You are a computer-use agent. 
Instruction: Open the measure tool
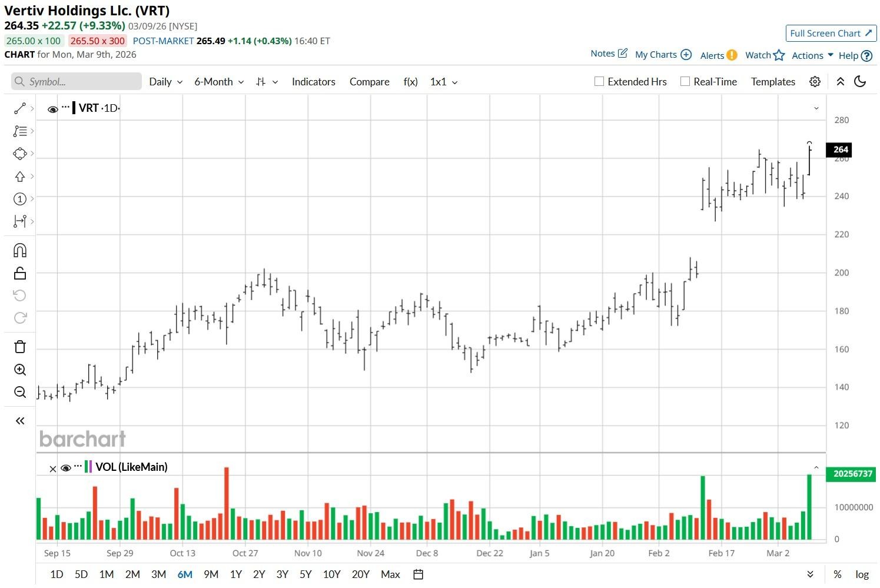[20, 221]
